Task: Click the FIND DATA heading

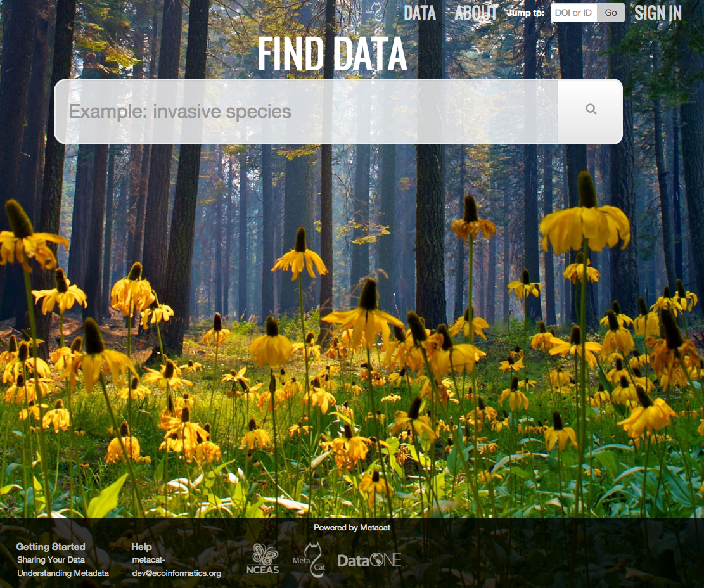Action: [x=331, y=54]
